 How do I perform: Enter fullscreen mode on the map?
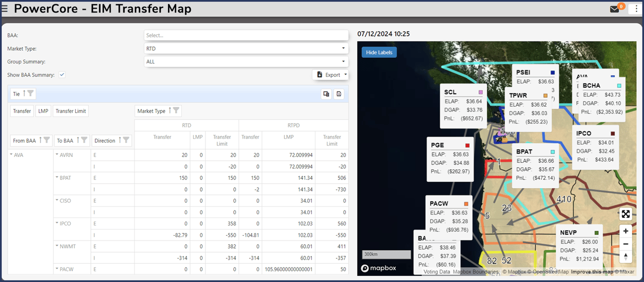[x=626, y=214]
